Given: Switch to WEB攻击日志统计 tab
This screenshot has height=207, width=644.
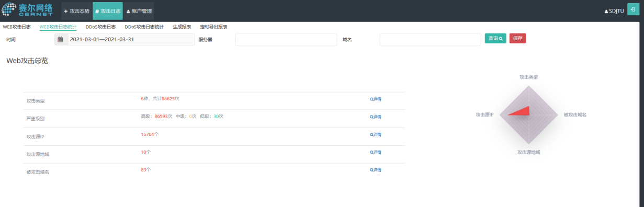Looking at the screenshot, I should pyautogui.click(x=58, y=27).
